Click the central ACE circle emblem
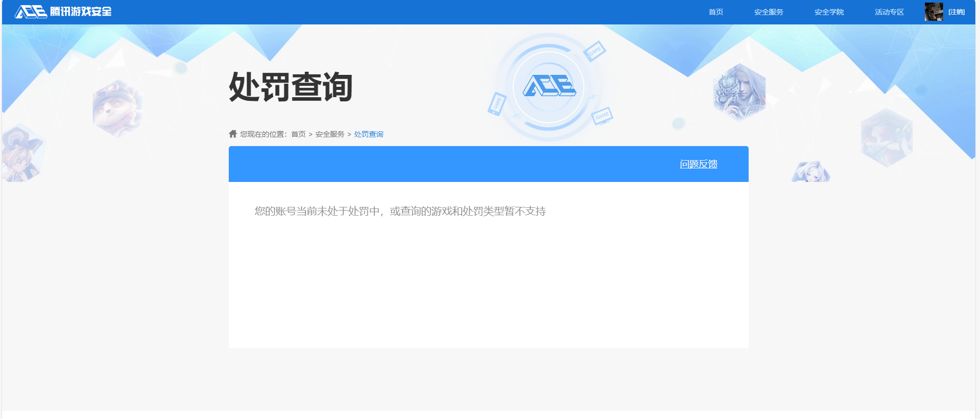980x419 pixels. 548,87
